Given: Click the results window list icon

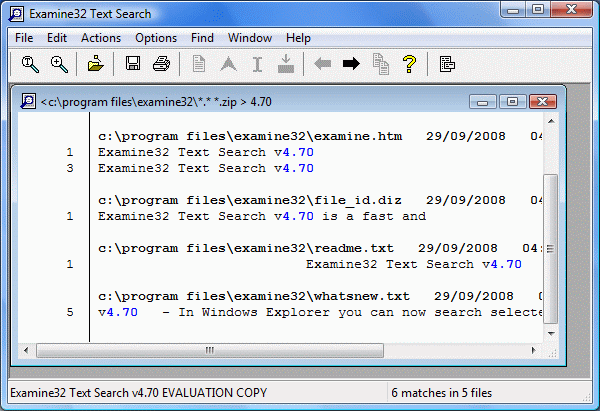Looking at the screenshot, I should click(x=447, y=64).
